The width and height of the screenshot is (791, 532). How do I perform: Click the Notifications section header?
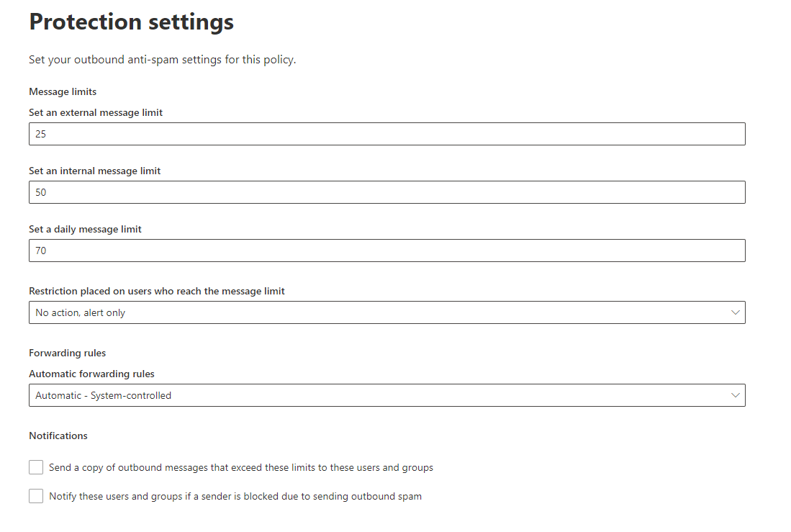pos(58,436)
